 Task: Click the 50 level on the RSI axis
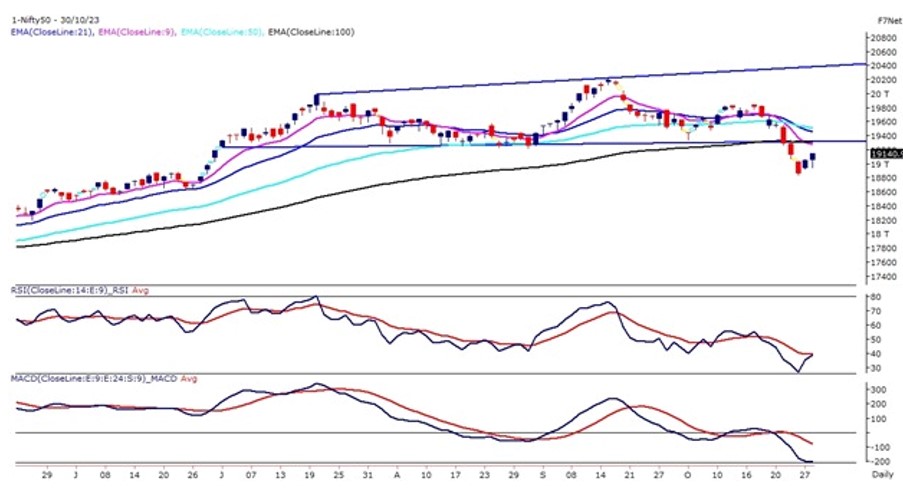[x=875, y=340]
